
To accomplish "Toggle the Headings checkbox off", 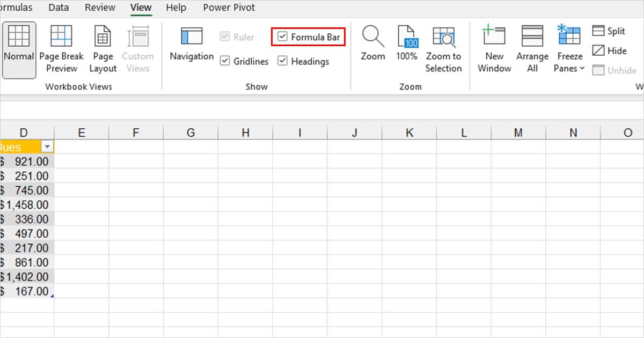I will click(283, 61).
